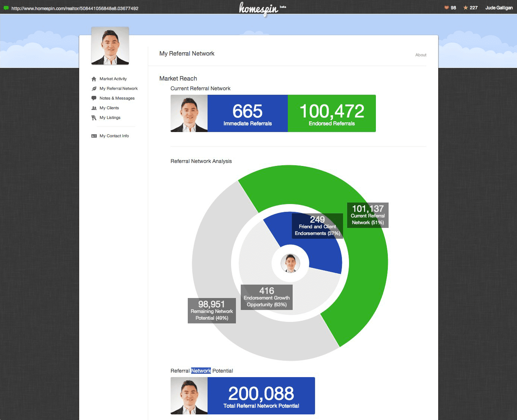Image resolution: width=517 pixels, height=420 pixels.
Task: Click the star icon showing 227
Action: [x=465, y=7]
